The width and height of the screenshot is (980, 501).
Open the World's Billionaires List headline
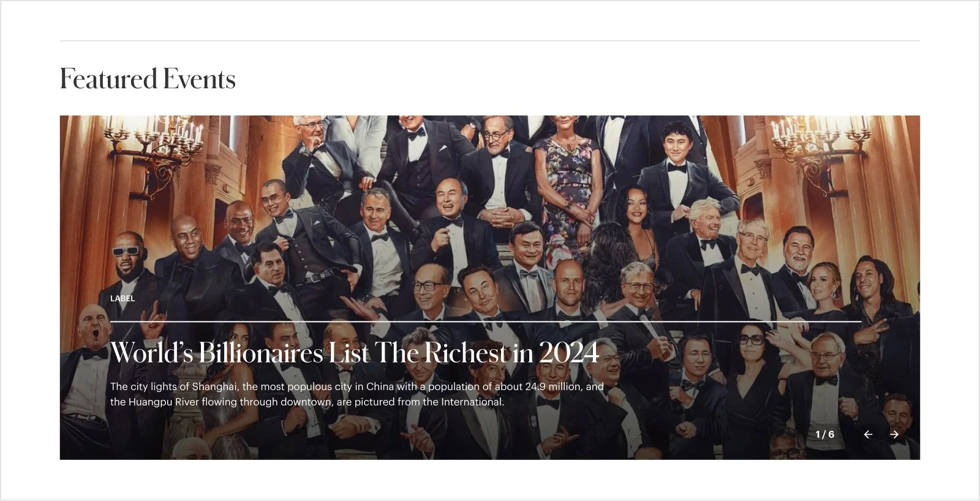click(x=355, y=352)
